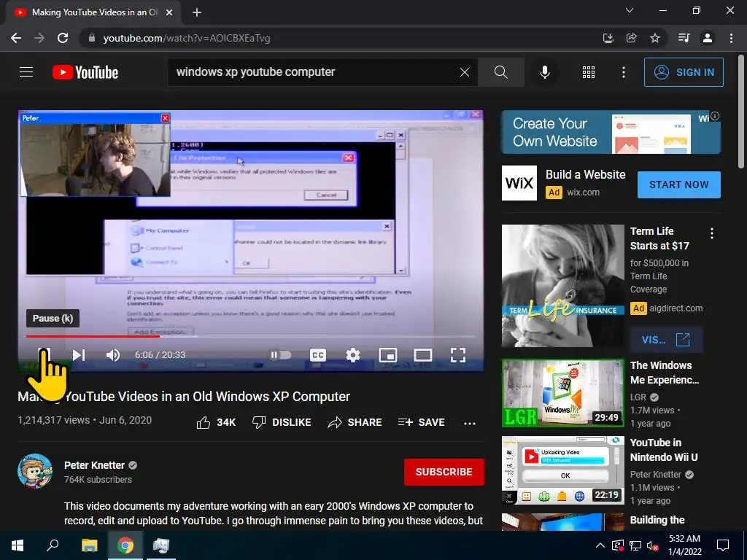The image size is (747, 560).
Task: Open File Explorer from taskbar
Action: click(x=90, y=545)
